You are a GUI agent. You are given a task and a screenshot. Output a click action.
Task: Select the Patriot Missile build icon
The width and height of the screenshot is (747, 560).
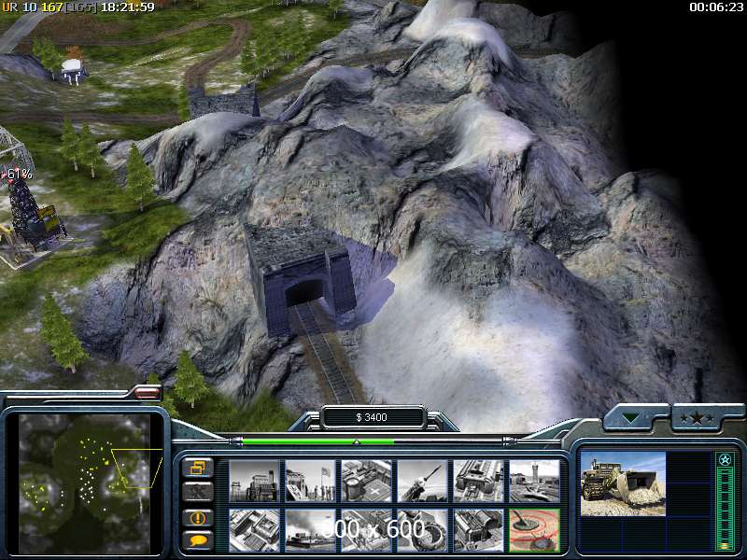[423, 481]
